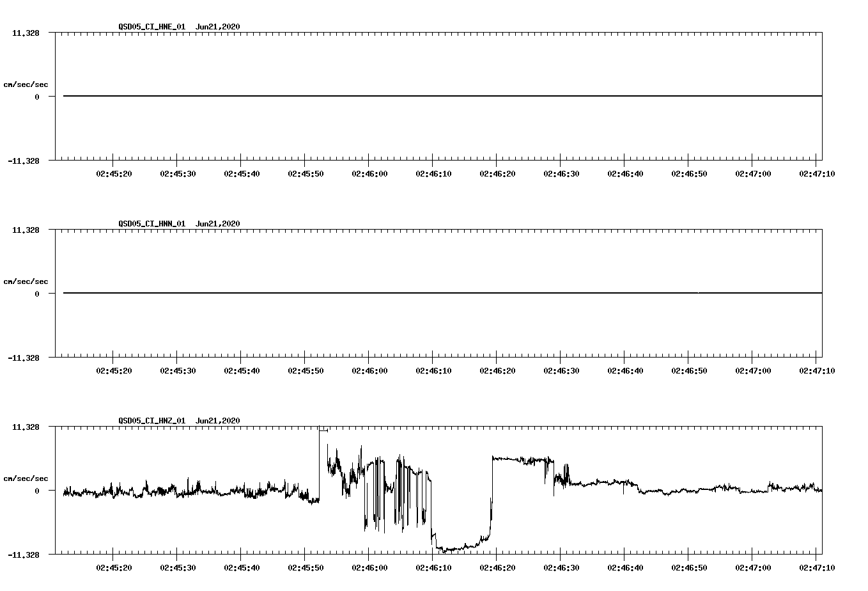Click the 02:45:50 time label under HNZ plot
Viewport: 868px width, 591px height.
306,568
